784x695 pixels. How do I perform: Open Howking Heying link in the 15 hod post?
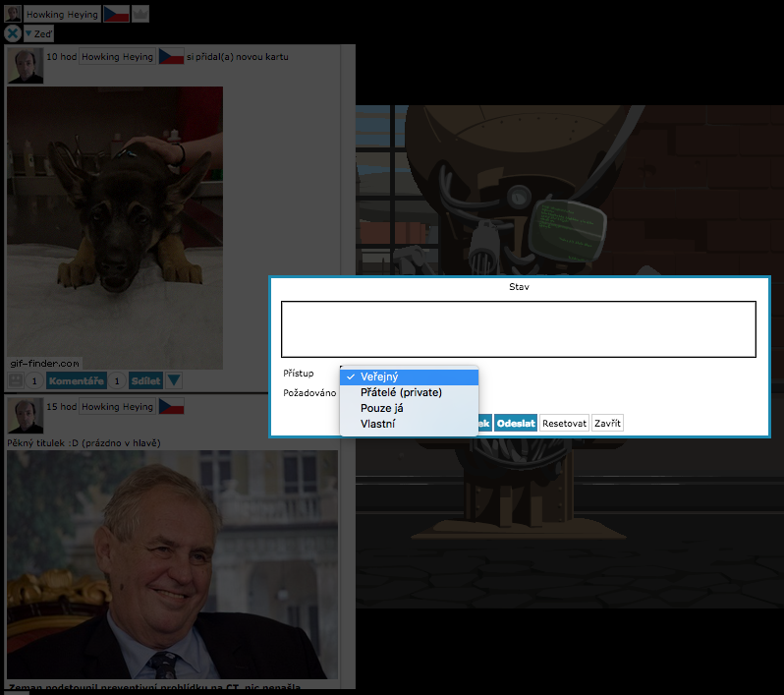[x=117, y=406]
